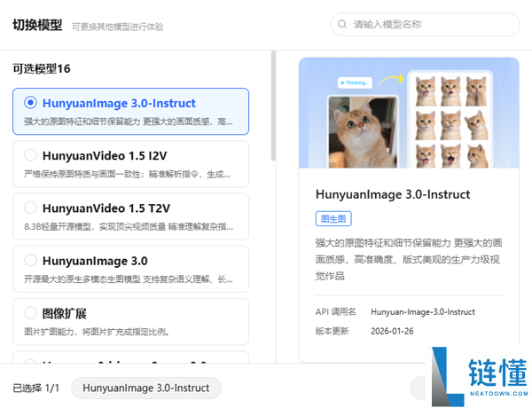Select HunyuanImage 3.0-Instruct radio button
Viewport: 532px width, 408px height.
[30, 103]
